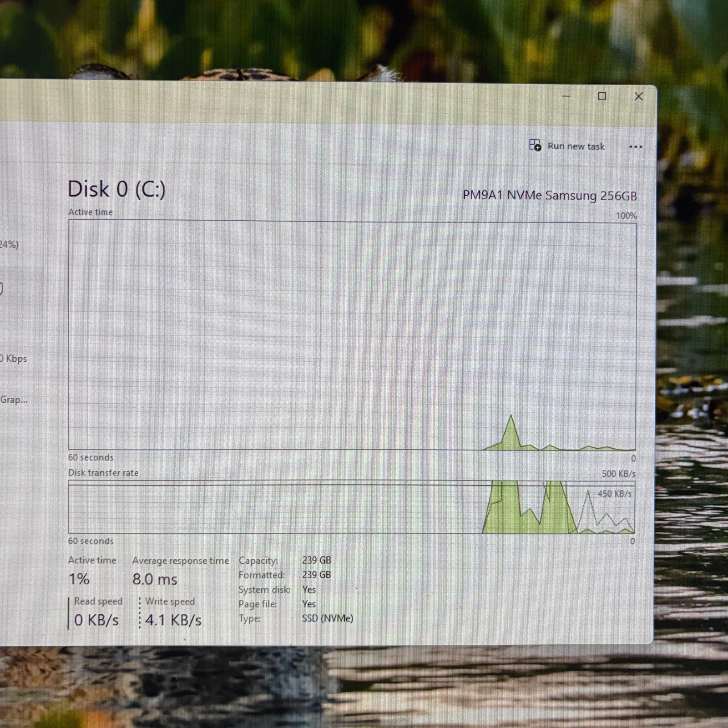The image size is (728, 728).
Task: Click the Average response time 8.0 ms value
Action: pos(155,579)
